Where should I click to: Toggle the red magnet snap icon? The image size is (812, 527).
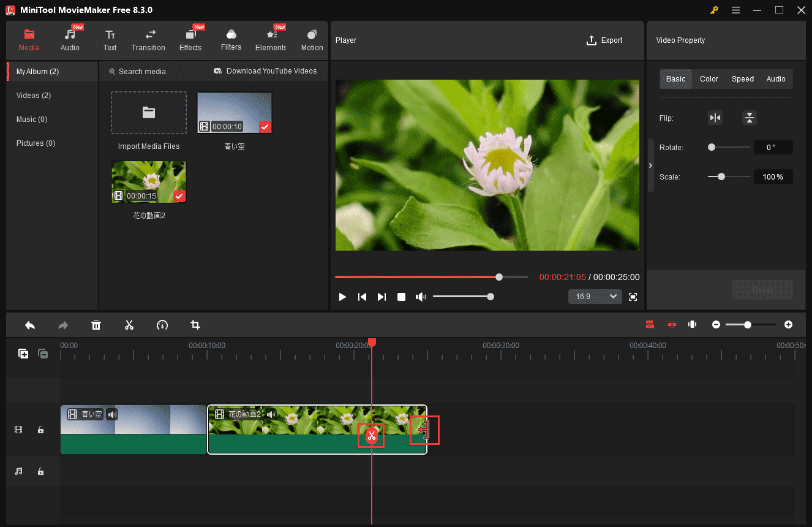tap(650, 325)
